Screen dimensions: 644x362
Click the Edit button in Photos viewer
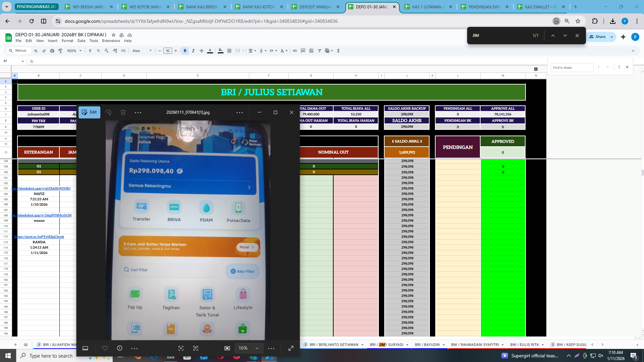click(89, 112)
